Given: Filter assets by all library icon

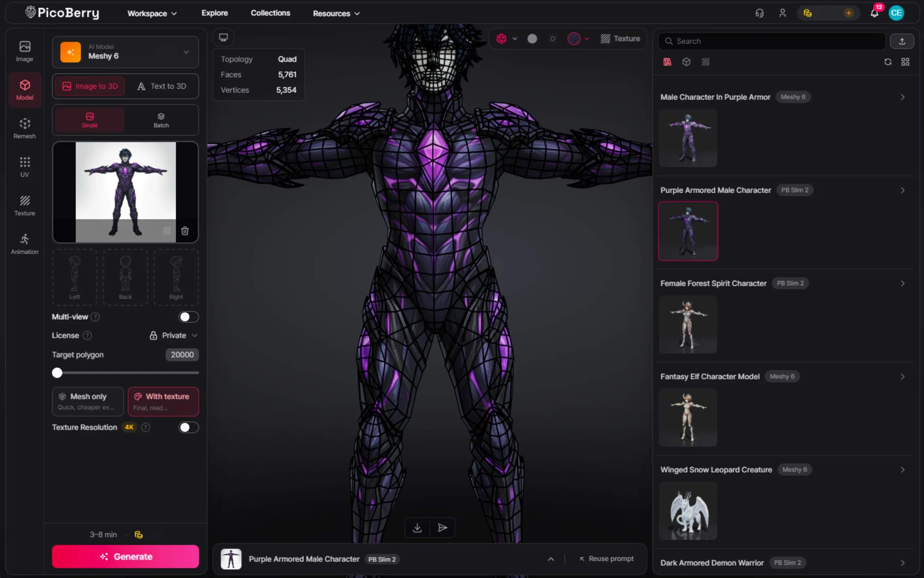Looking at the screenshot, I should [x=667, y=62].
